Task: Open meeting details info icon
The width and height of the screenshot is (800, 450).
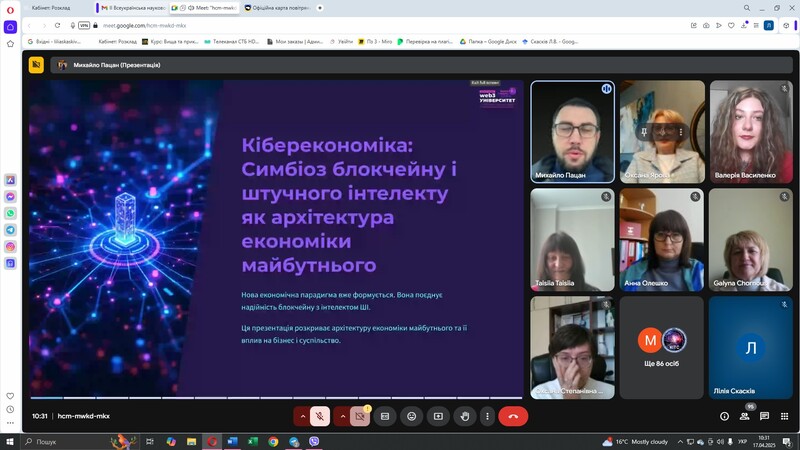Action: click(724, 416)
